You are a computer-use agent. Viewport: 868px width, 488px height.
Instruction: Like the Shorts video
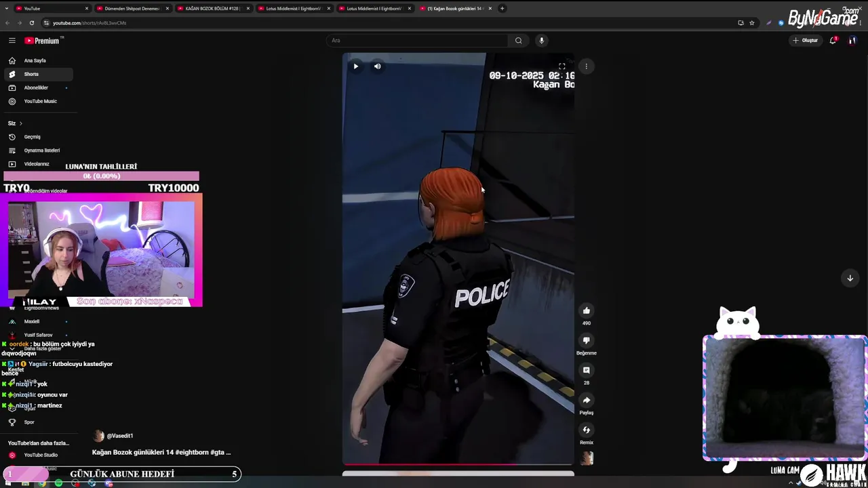click(x=587, y=310)
